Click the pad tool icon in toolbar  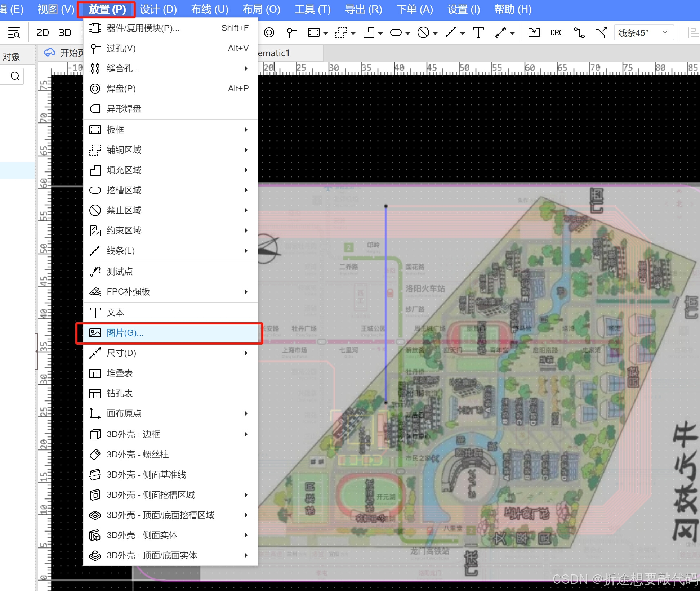coord(269,33)
